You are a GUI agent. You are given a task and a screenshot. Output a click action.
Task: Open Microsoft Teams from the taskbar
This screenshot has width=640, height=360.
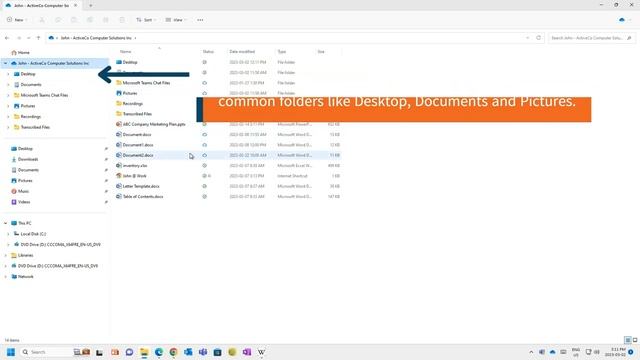203,352
